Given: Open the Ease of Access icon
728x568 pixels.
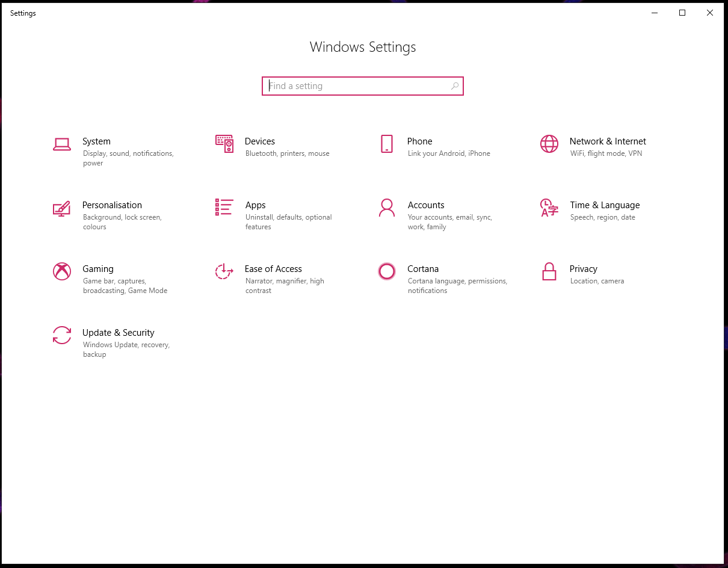Looking at the screenshot, I should [224, 271].
